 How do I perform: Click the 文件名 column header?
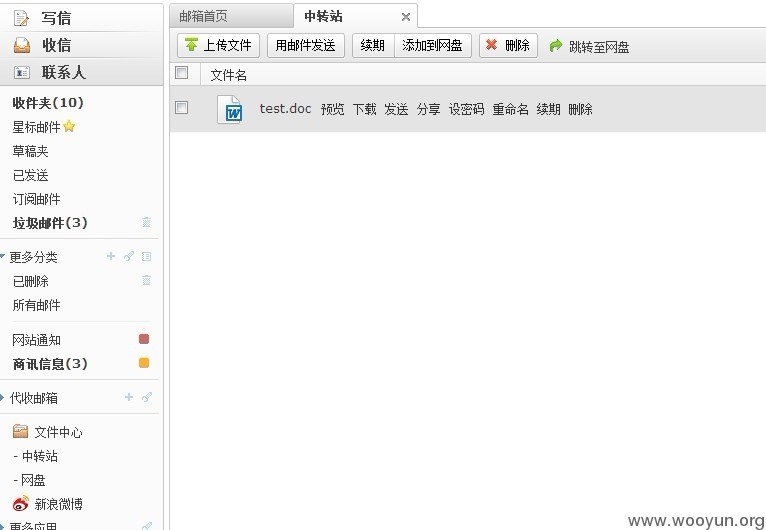(229, 75)
